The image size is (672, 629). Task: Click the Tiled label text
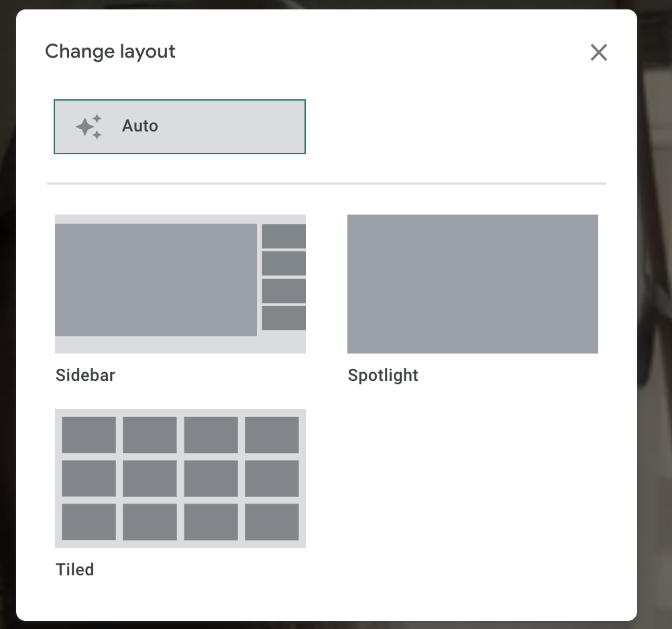tap(74, 569)
